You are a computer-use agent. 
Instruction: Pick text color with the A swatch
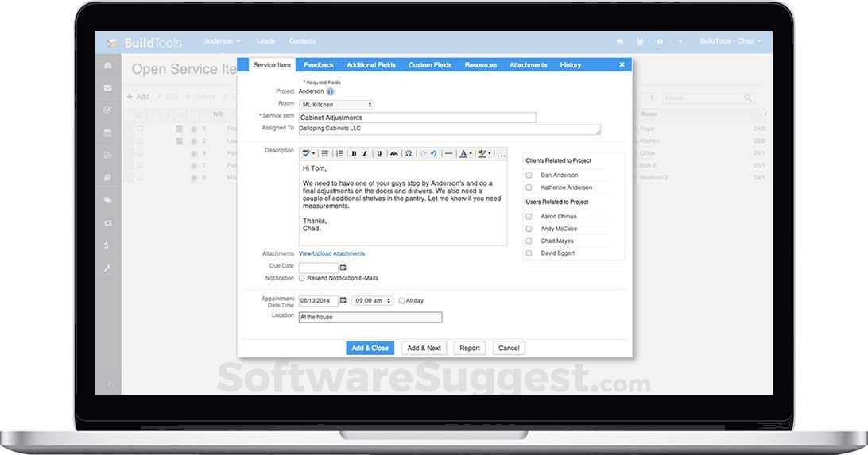click(x=463, y=154)
